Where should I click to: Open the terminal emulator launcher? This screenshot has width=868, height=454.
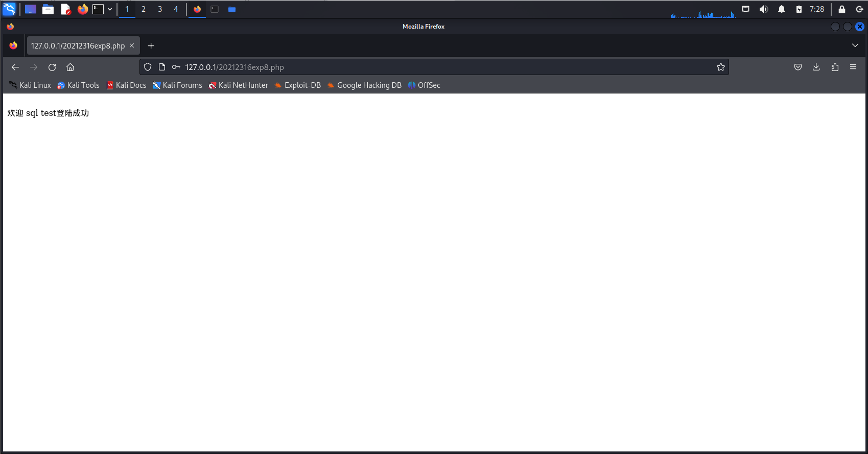[x=98, y=9]
